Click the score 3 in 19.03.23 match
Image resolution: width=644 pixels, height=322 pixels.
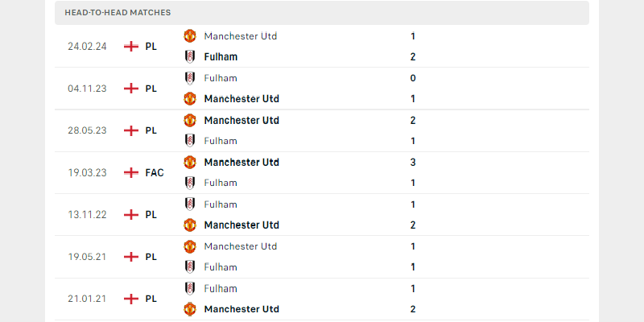[413, 162]
